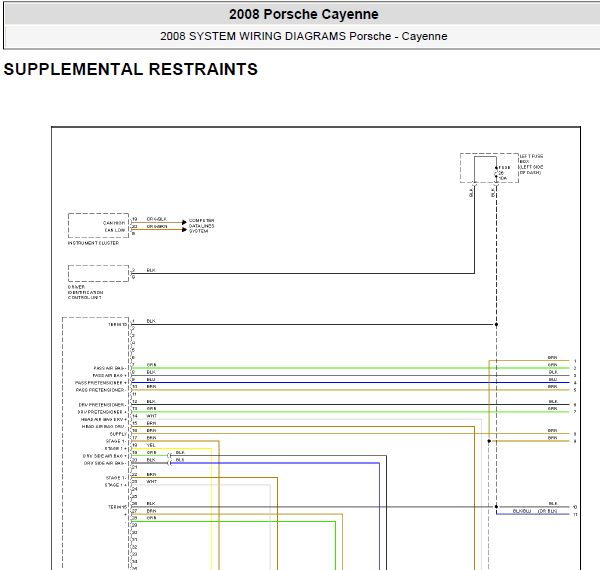Click 'DRIVER IDENTIFICATION CONTROL UNIT' label
The height and width of the screenshot is (570, 600).
pyautogui.click(x=85, y=292)
